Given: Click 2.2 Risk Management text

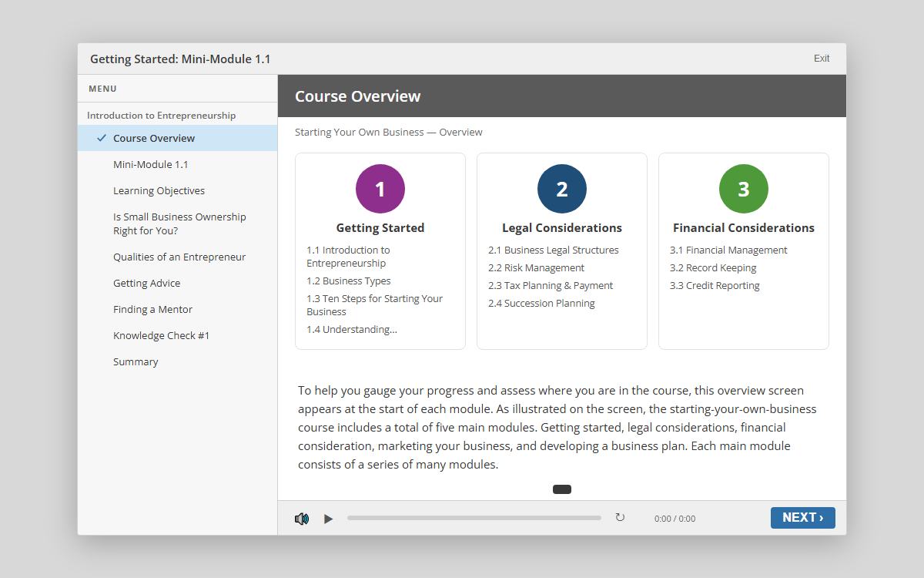Looking at the screenshot, I should [536, 267].
